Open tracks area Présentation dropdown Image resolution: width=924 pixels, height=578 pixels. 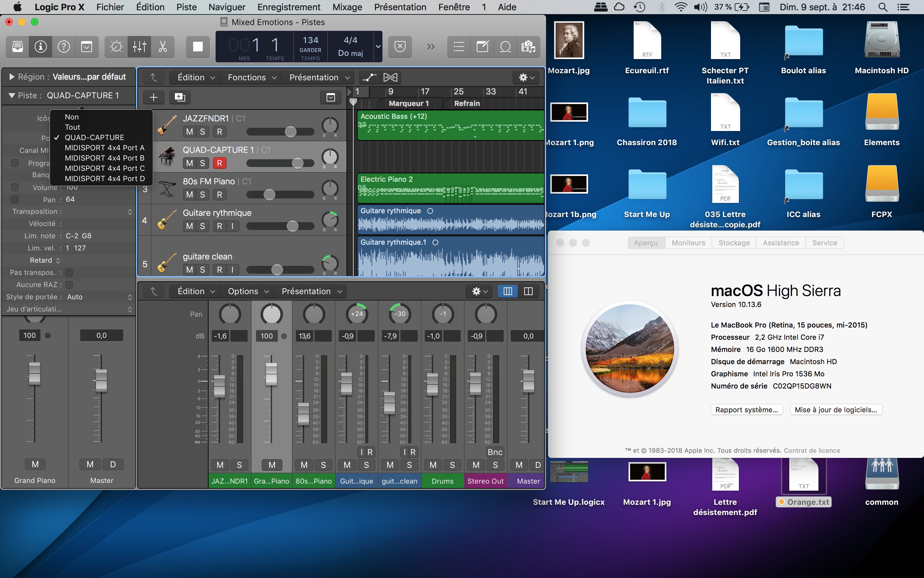[x=319, y=78]
